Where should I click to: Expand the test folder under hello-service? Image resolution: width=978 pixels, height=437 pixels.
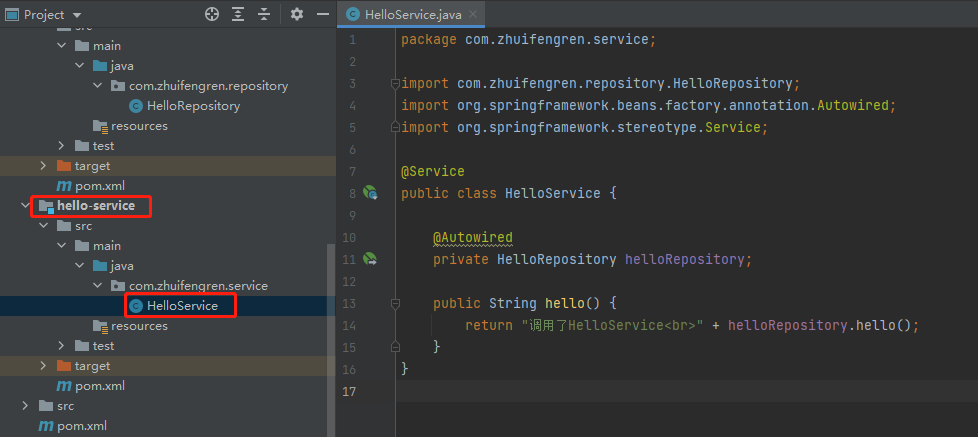coord(61,346)
